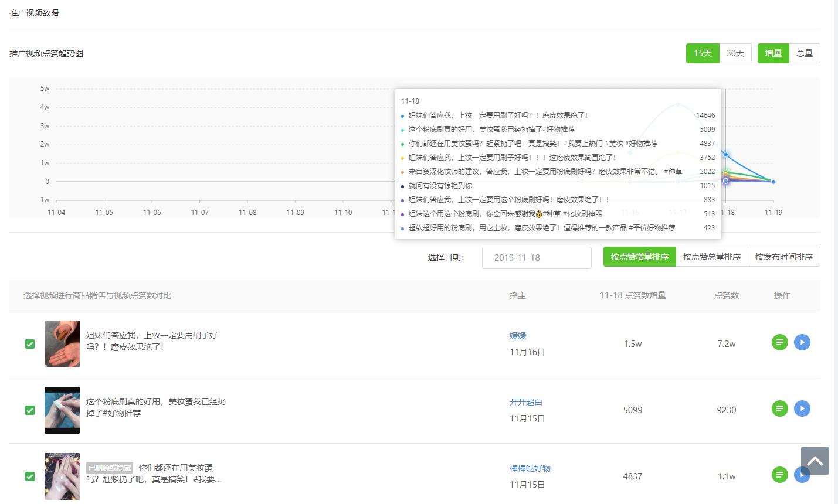Open 开开超白's broadcaster profile link
The height and width of the screenshot is (504, 838).
pos(526,402)
